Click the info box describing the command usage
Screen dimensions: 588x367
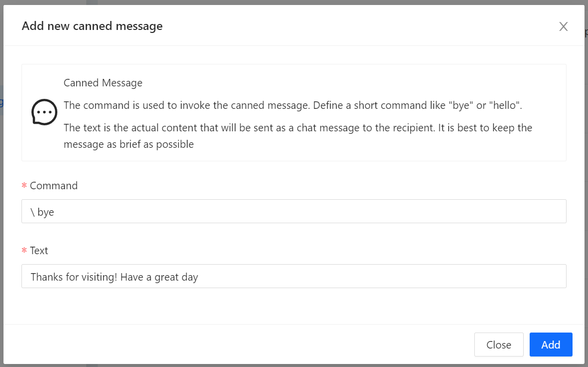tap(294, 112)
